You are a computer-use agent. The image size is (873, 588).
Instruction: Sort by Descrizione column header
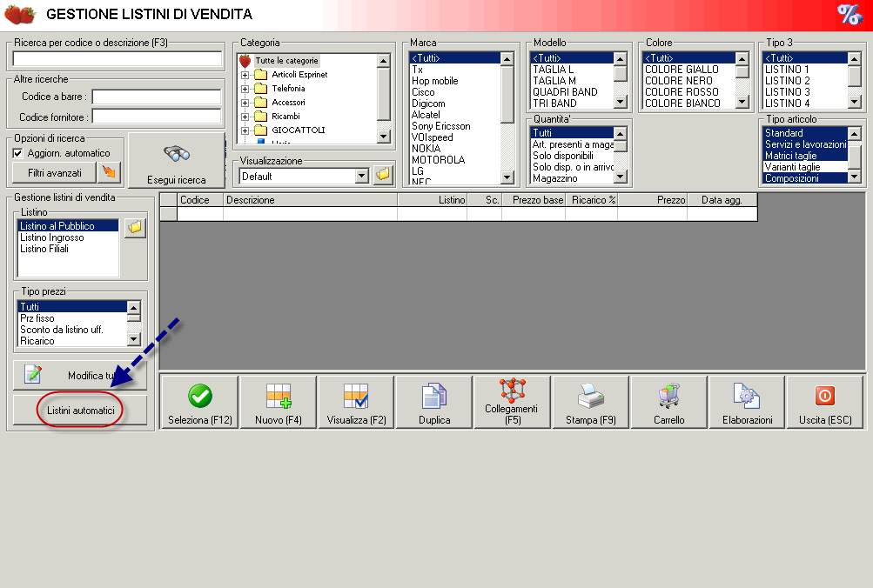coord(310,200)
